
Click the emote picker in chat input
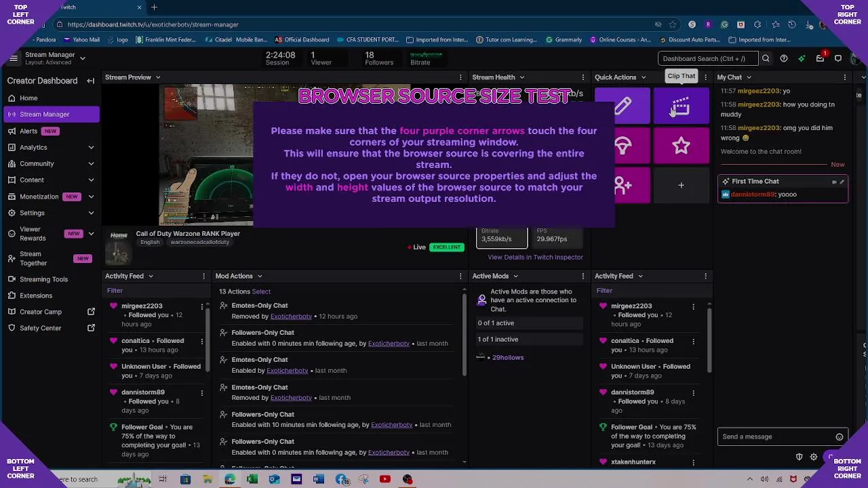(840, 437)
